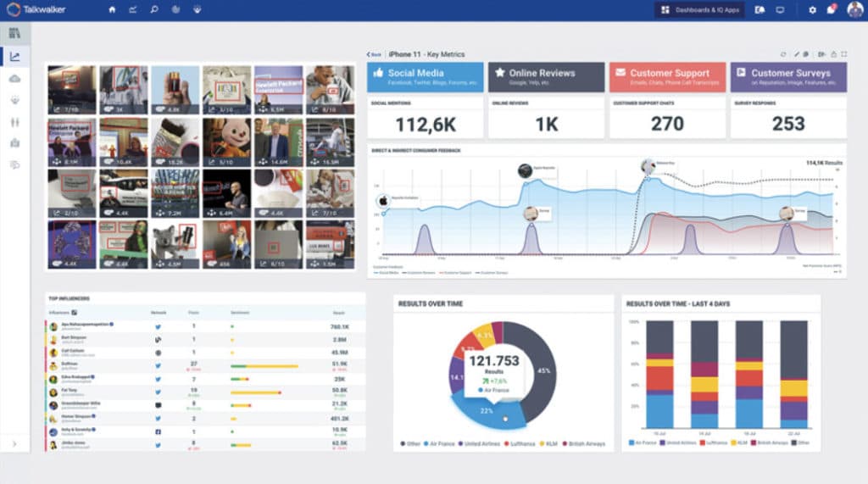Open the Dashboards & IQ Apps menu
The width and height of the screenshot is (868, 484).
(700, 10)
